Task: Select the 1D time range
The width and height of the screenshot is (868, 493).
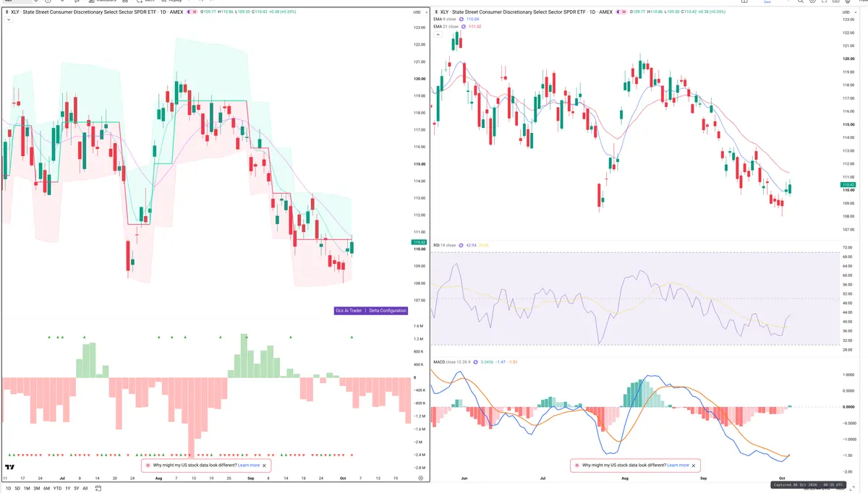Action: (x=8, y=489)
